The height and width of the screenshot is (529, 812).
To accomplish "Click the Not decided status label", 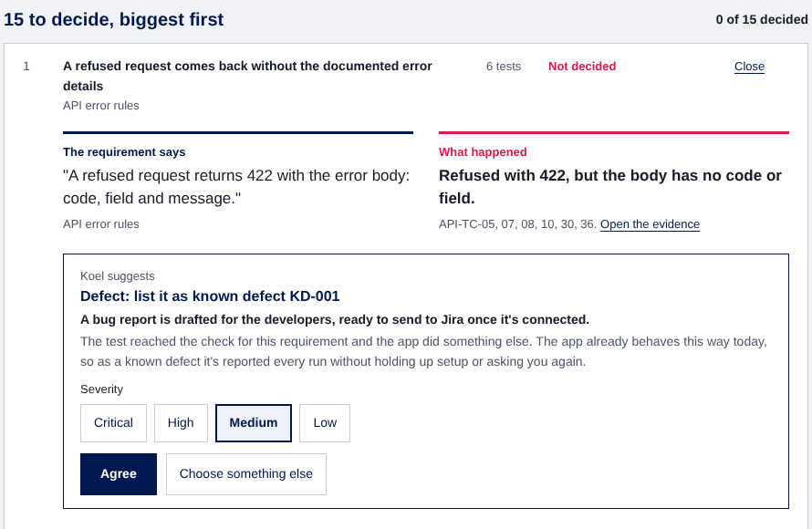I will 582,67.
